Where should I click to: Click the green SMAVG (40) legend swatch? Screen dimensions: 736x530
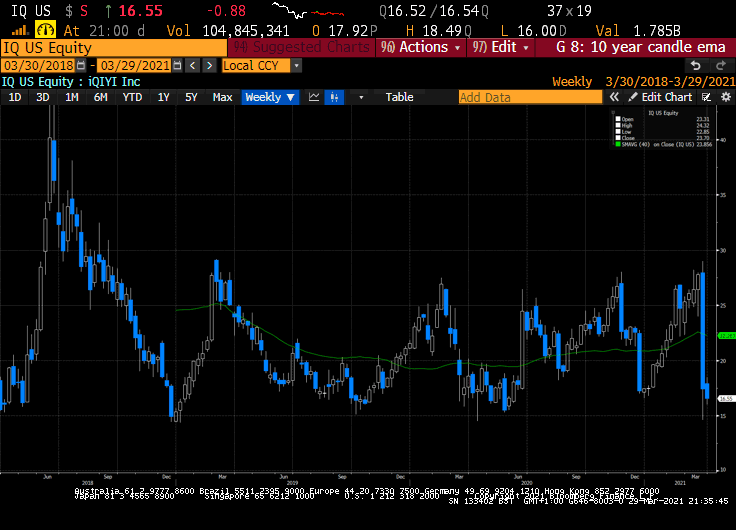[618, 145]
